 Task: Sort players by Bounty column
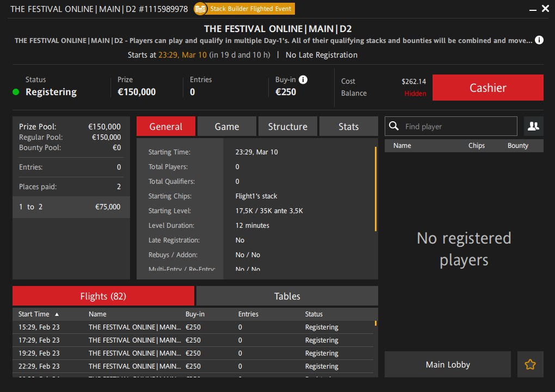518,145
